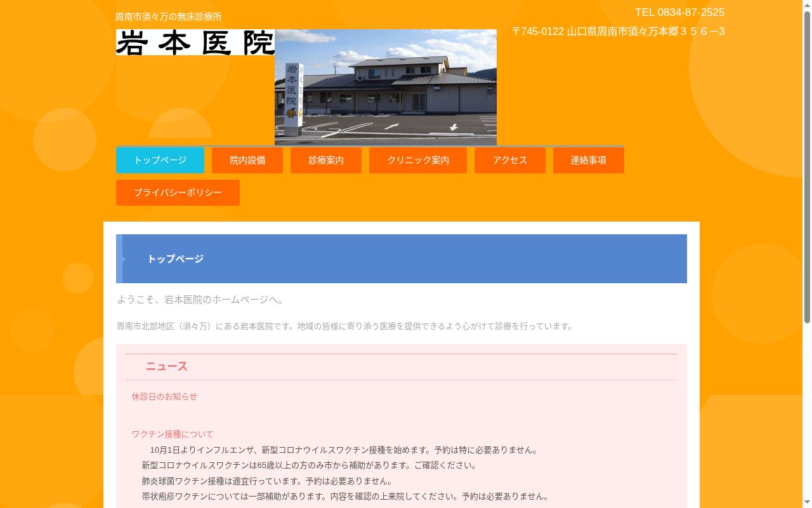Click the TEL 0834-87-2525 phone number

pos(679,12)
